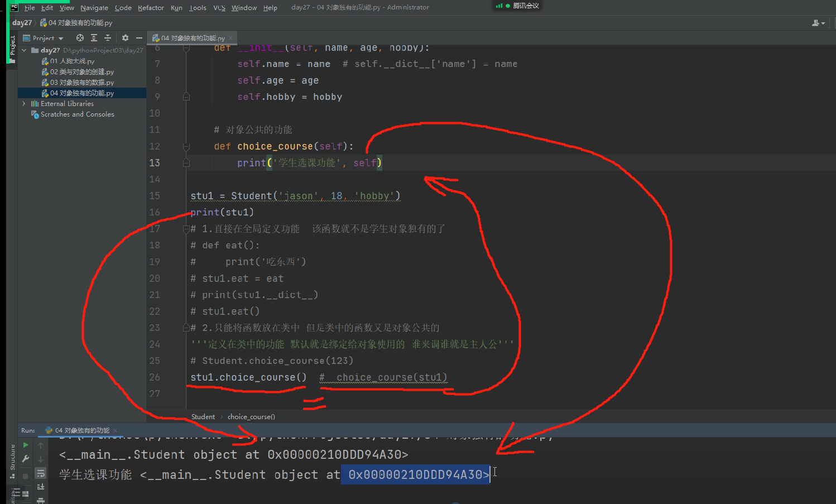Image resolution: width=836 pixels, height=504 pixels.
Task: Open the View menu
Action: [x=67, y=8]
